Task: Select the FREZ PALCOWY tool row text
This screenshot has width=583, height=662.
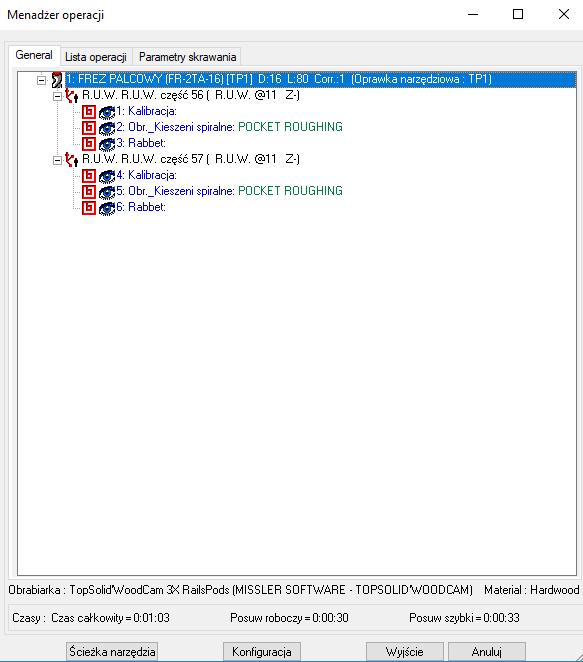Action: (x=279, y=79)
